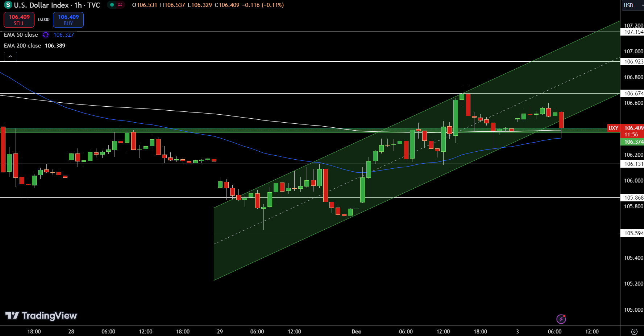Click the 3 date label on time axis
The image size is (644, 336).
[x=518, y=332]
